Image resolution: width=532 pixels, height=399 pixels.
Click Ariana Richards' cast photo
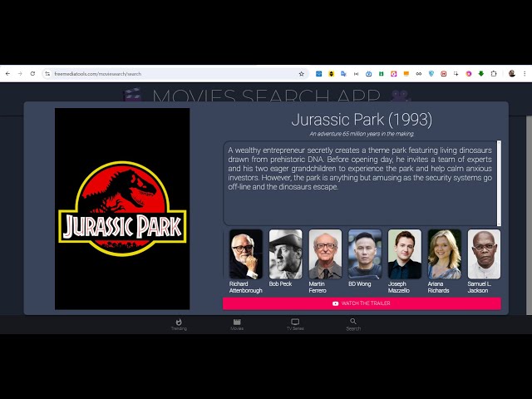point(445,254)
